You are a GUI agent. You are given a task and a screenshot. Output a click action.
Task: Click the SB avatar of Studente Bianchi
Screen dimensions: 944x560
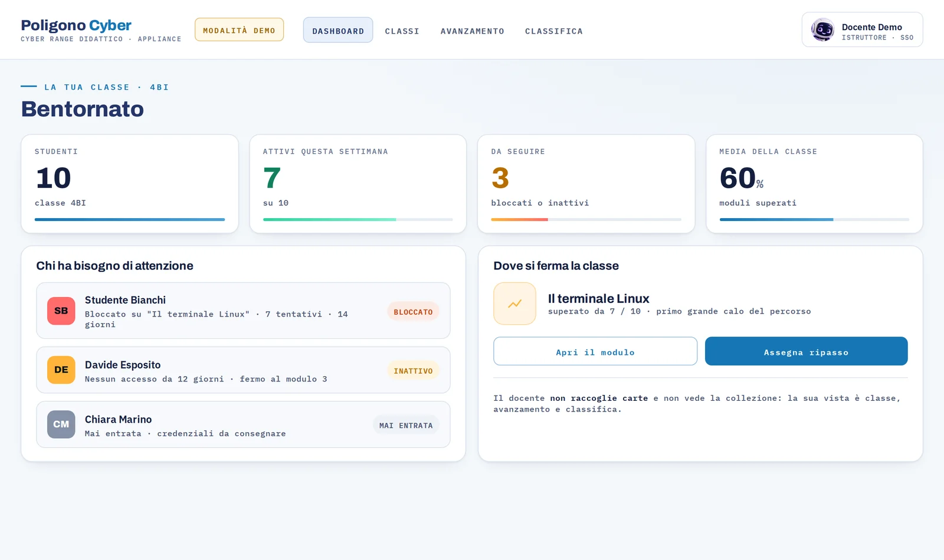coord(61,311)
